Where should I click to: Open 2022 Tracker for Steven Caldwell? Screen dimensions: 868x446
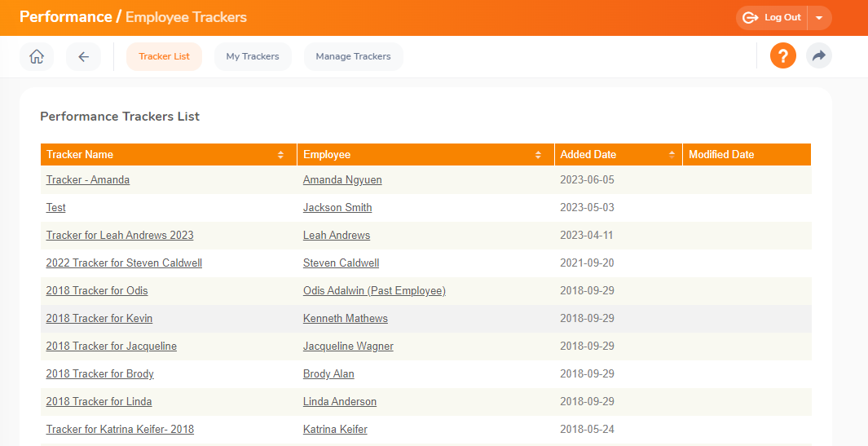[x=124, y=263]
